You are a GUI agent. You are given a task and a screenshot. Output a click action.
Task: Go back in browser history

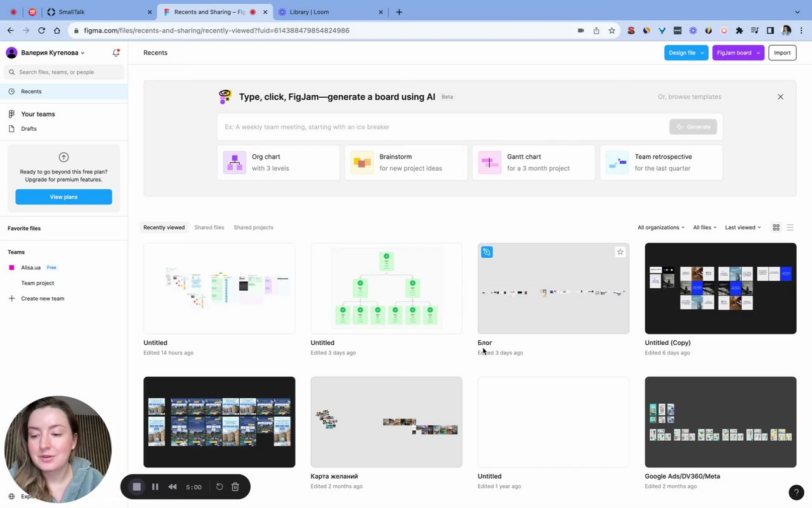[11, 30]
